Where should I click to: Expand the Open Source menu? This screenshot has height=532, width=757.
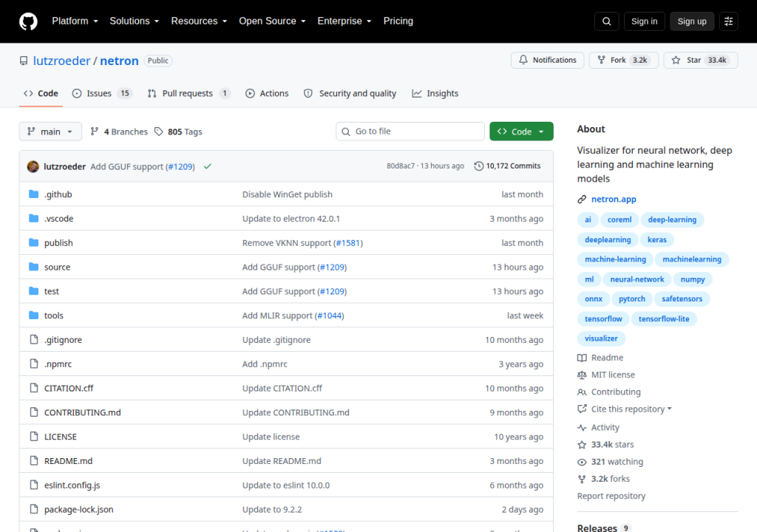pyautogui.click(x=272, y=21)
